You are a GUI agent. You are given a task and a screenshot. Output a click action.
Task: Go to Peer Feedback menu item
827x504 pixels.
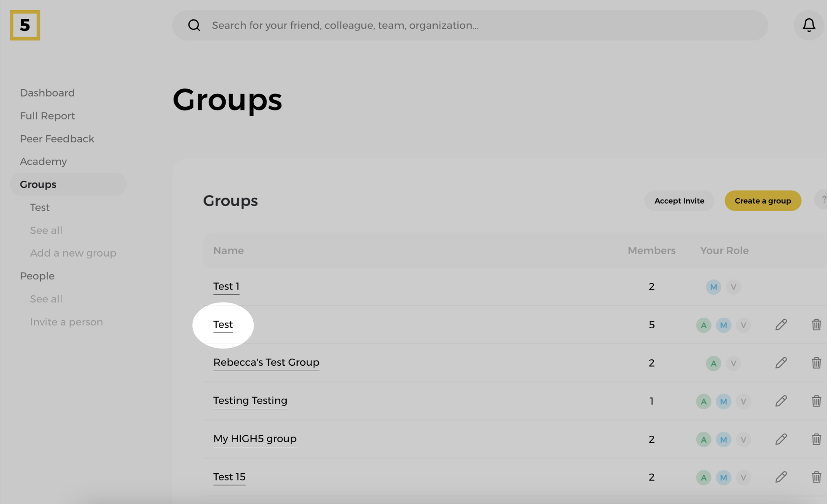57,139
